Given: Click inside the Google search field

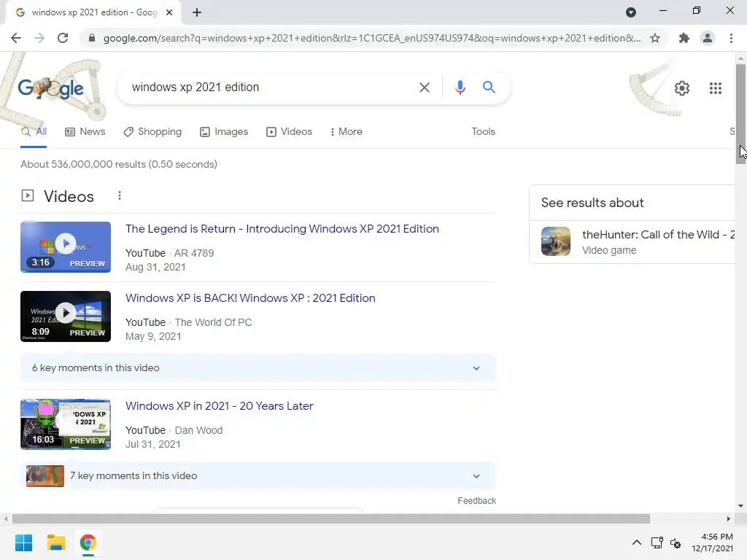Looking at the screenshot, I should point(271,87).
